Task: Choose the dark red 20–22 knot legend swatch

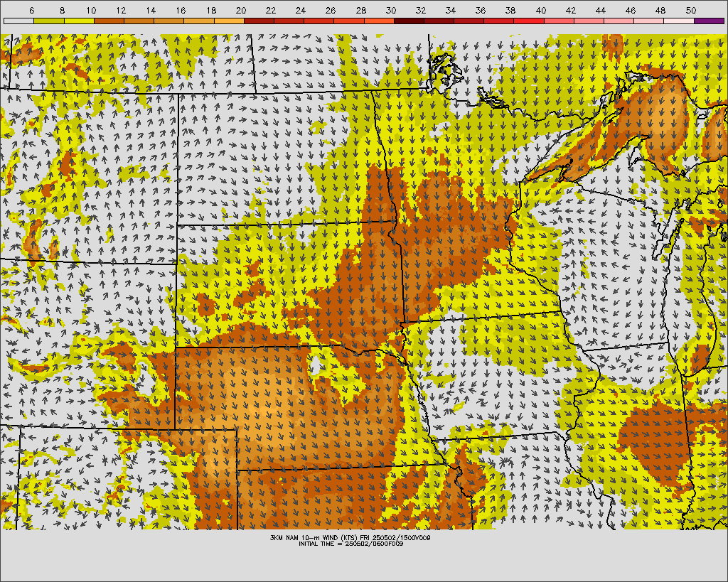Action: pos(259,21)
